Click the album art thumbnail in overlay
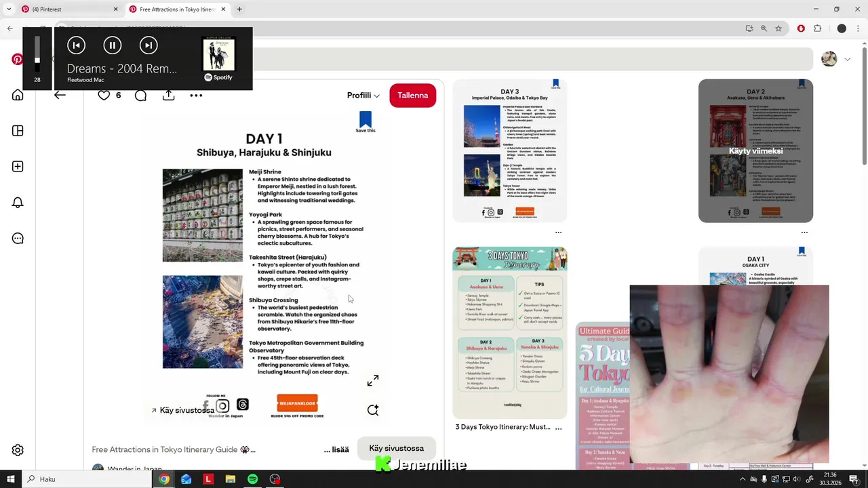 (218, 54)
